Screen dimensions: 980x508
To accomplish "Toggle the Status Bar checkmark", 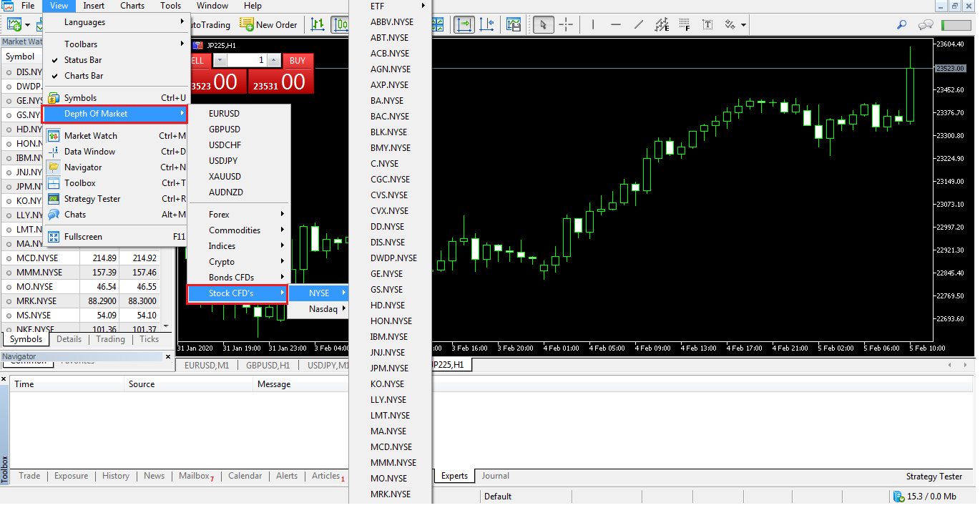I will tap(54, 60).
